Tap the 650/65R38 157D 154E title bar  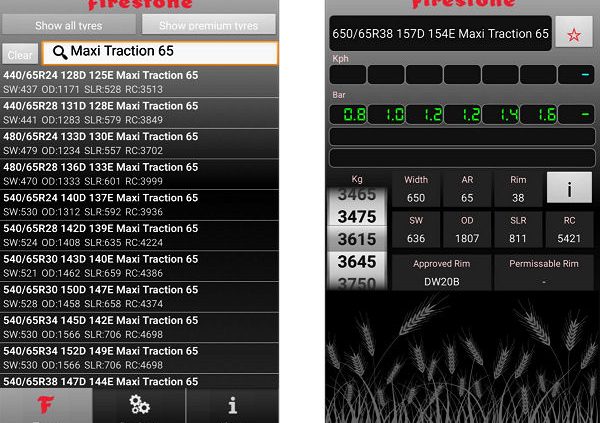[x=440, y=33]
